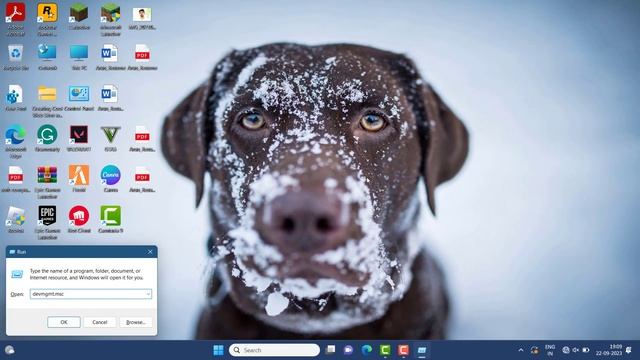Dismiss the Run dialog with Cancel
The image size is (640, 360).
point(100,322)
